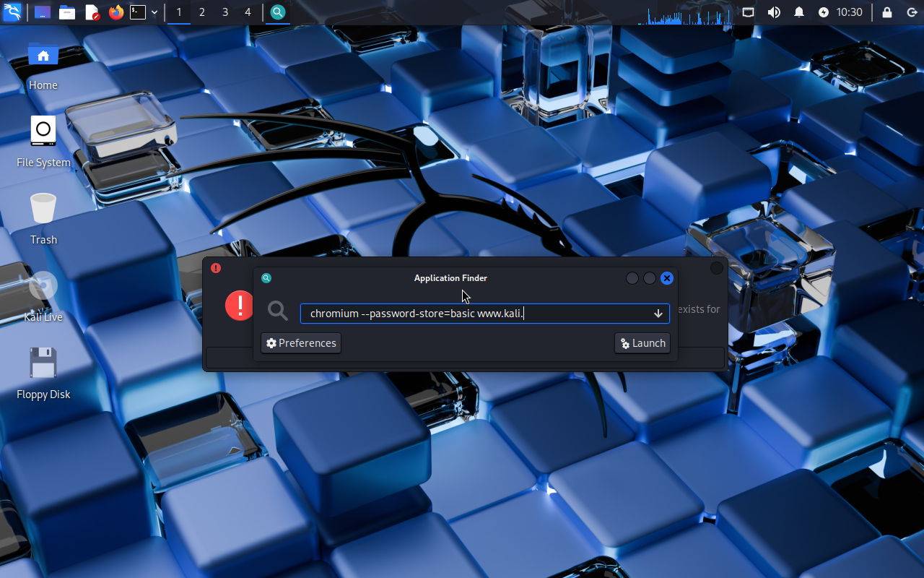Viewport: 924px width, 578px height.
Task: Open the notifications bell icon
Action: pos(799,12)
